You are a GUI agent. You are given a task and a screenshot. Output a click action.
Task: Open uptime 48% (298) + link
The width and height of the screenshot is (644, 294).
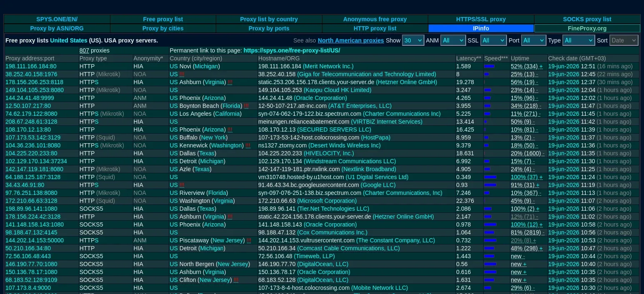[527, 248]
